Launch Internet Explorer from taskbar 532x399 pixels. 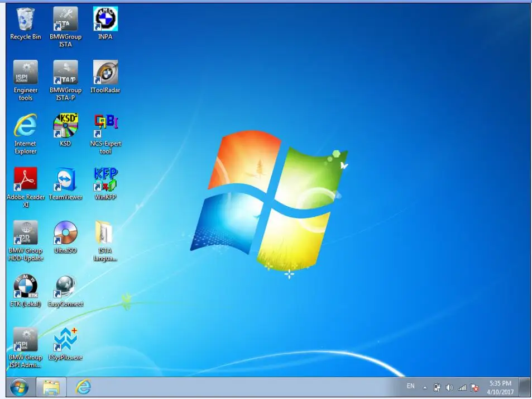pyautogui.click(x=83, y=387)
